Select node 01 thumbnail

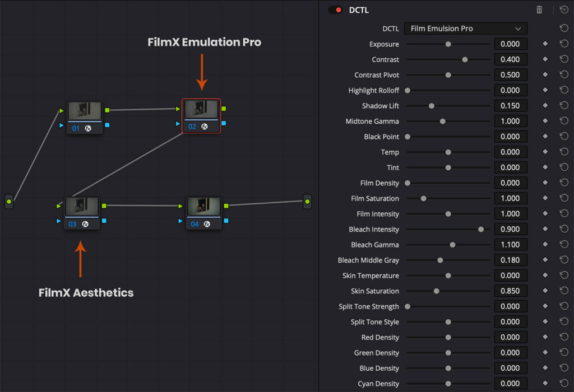(85, 111)
